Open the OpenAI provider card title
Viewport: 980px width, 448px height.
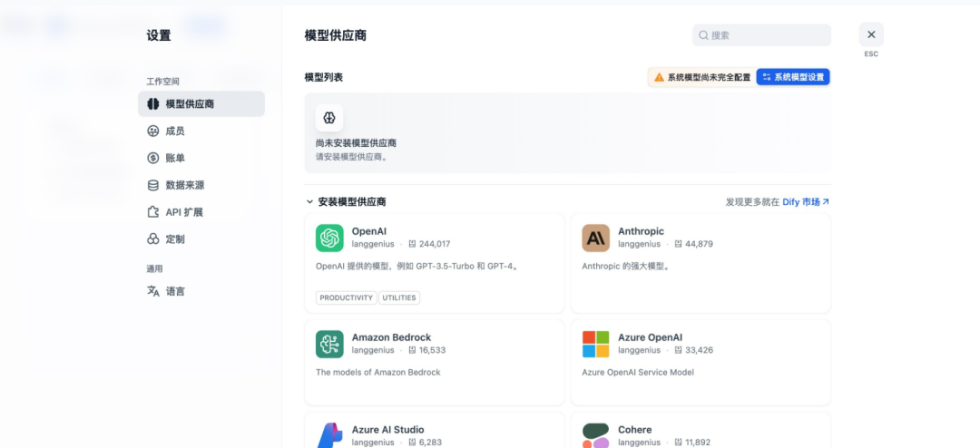(369, 231)
